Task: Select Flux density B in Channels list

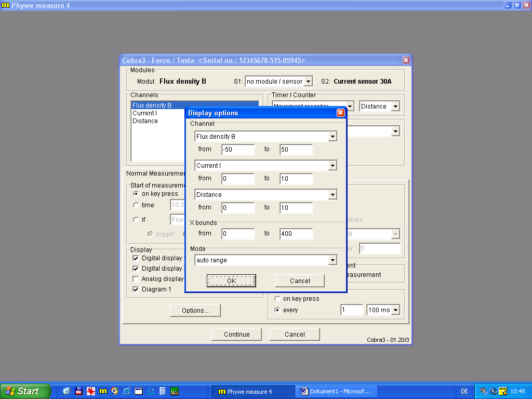Action: point(195,105)
